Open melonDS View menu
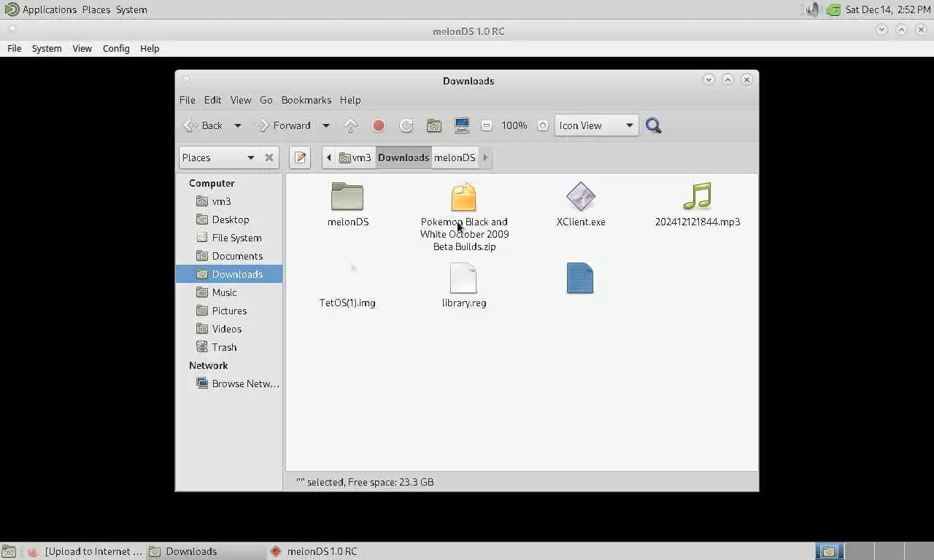Image resolution: width=934 pixels, height=560 pixels. (x=82, y=48)
